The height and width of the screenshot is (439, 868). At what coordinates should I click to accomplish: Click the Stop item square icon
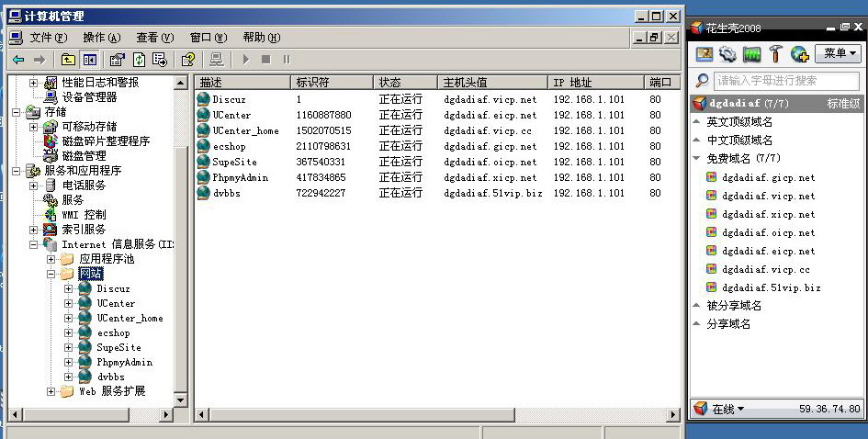[266, 59]
